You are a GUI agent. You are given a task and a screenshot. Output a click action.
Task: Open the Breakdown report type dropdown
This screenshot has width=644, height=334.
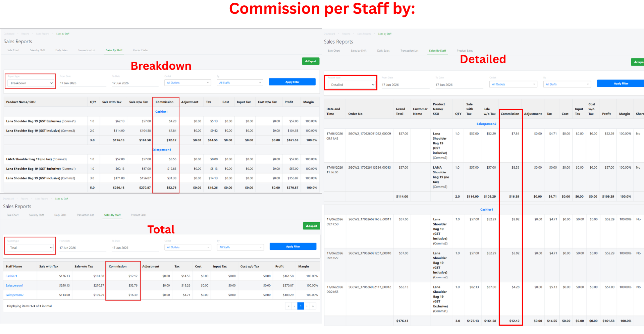point(31,83)
